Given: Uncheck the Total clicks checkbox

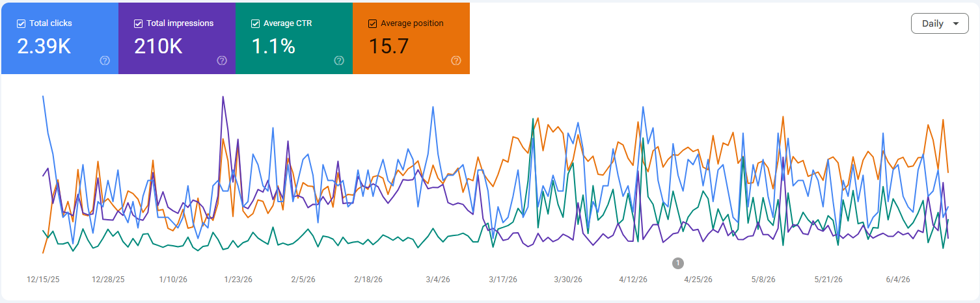Looking at the screenshot, I should tap(21, 23).
